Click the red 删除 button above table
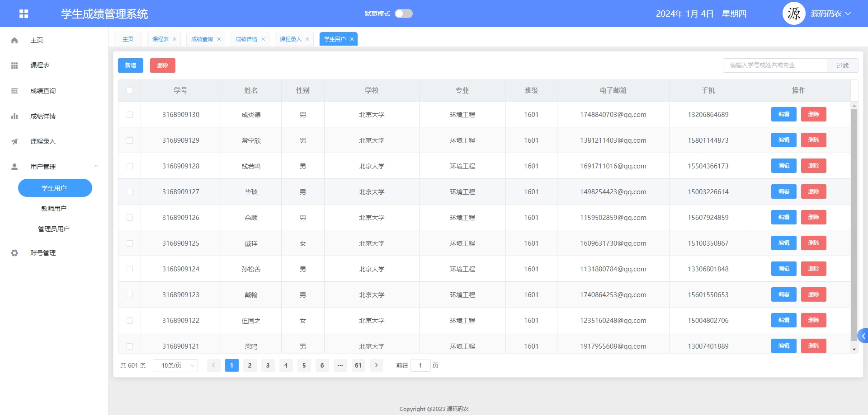Screen dimensions: 868x415 click(163, 65)
